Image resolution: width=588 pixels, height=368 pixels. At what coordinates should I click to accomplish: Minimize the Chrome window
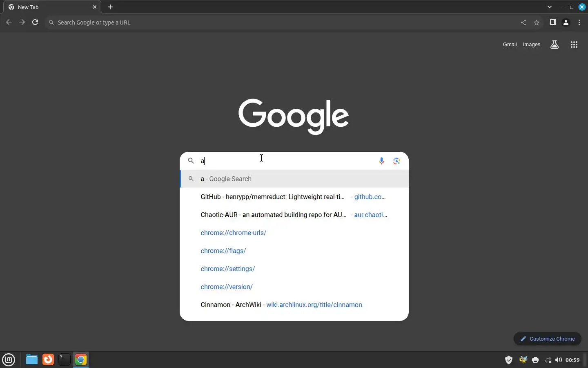pyautogui.click(x=562, y=7)
